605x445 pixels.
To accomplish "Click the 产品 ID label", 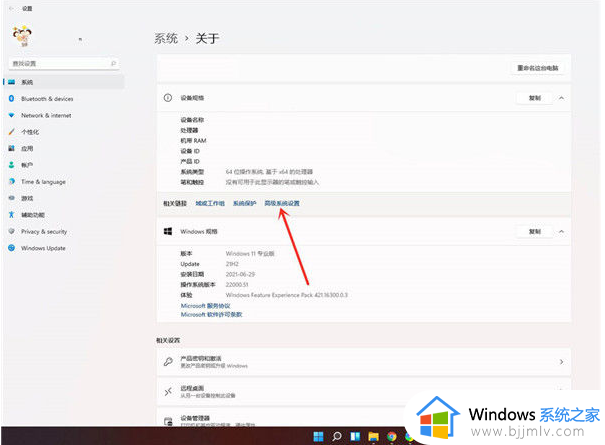I will point(190,162).
